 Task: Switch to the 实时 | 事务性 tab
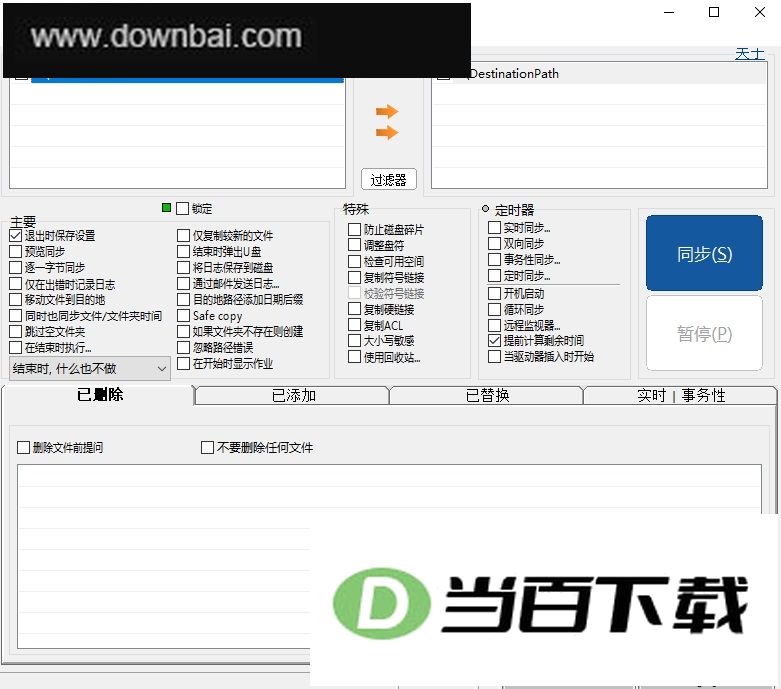[x=680, y=396]
